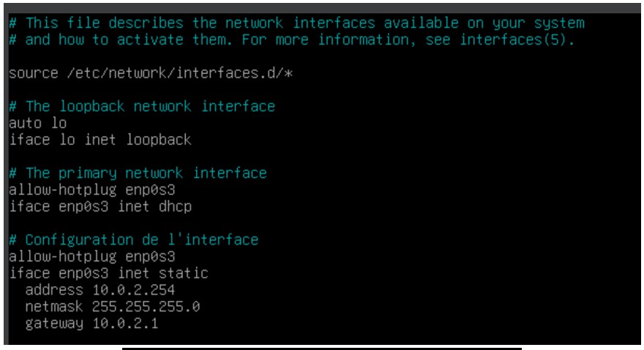The image size is (644, 350).
Task: Click the "# The primary network interface" comment
Action: point(138,174)
